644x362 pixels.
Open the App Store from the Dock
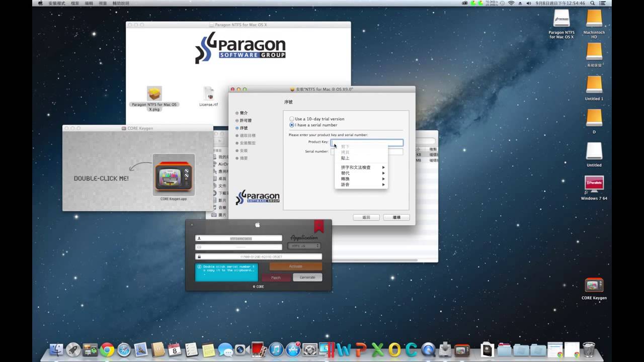point(293,350)
